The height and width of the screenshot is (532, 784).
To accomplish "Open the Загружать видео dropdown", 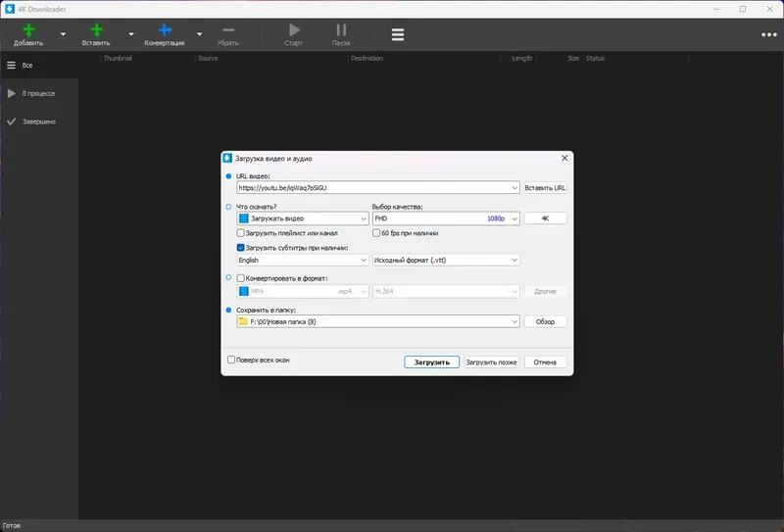I will (303, 218).
